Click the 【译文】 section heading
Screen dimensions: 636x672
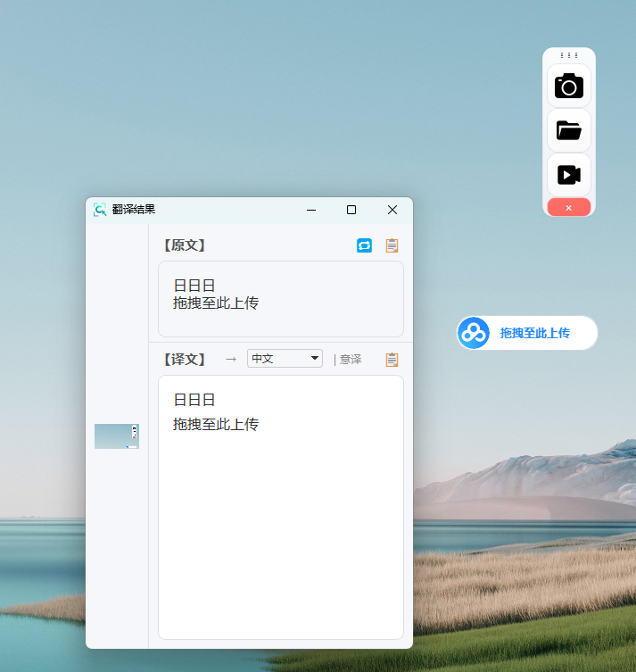coord(185,359)
